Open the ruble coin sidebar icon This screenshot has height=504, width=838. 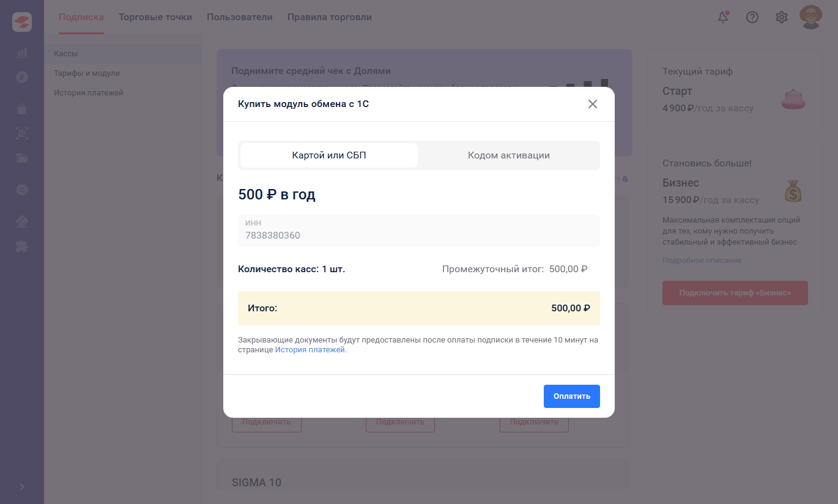coord(22,77)
